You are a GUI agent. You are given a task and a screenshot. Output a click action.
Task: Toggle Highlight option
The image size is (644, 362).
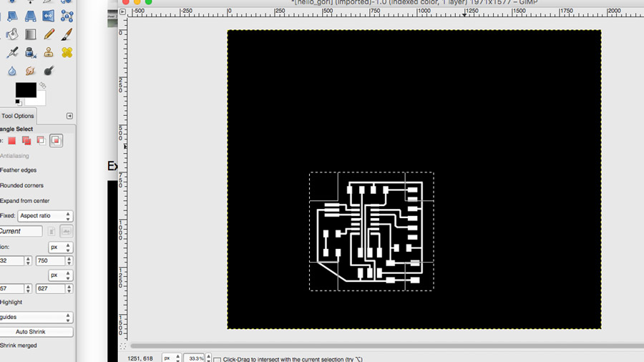(11, 302)
